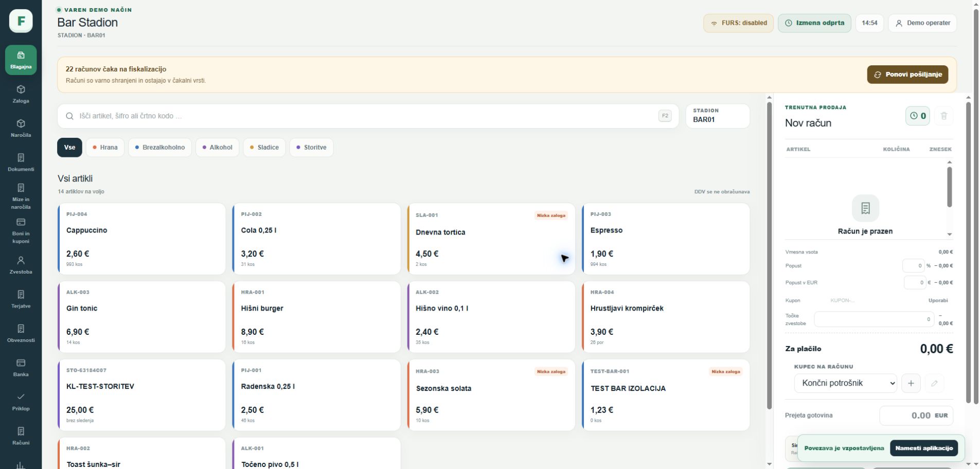The height and width of the screenshot is (469, 980).
Task: Select the Vse category filter
Action: point(69,148)
